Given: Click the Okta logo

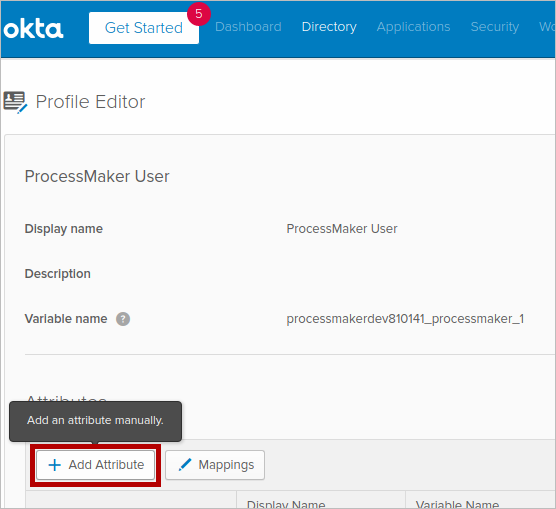Looking at the screenshot, I should pyautogui.click(x=33, y=29).
